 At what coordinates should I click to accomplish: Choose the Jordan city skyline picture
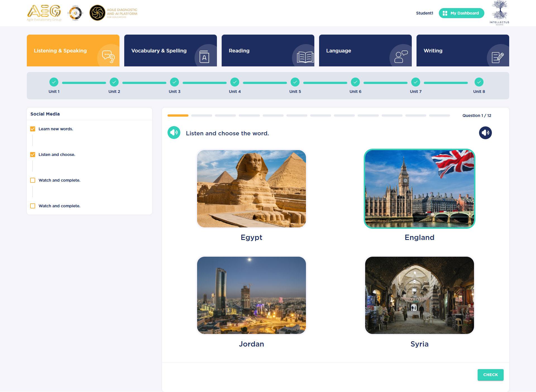click(x=252, y=295)
